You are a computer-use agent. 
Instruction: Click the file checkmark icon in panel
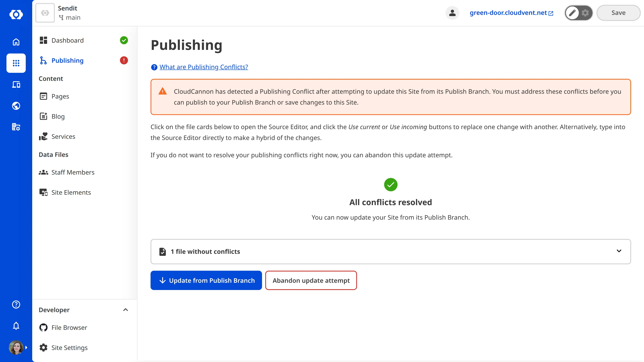[x=162, y=252]
